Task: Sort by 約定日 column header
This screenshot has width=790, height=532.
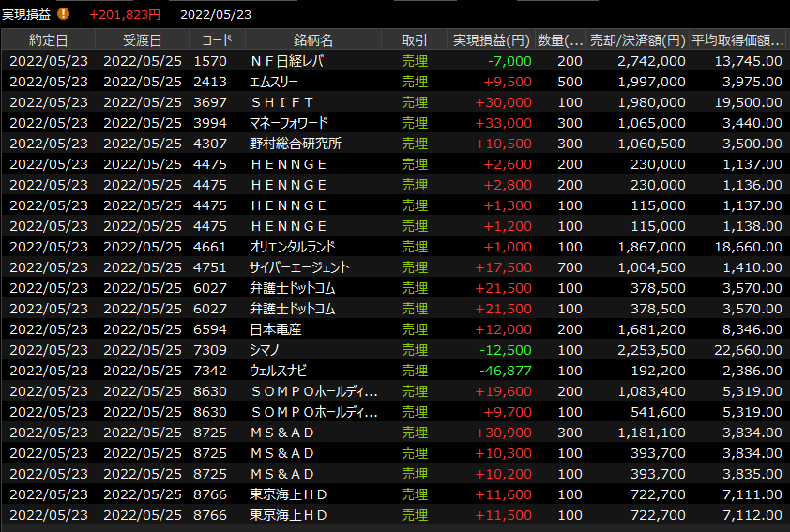Action: point(48,40)
